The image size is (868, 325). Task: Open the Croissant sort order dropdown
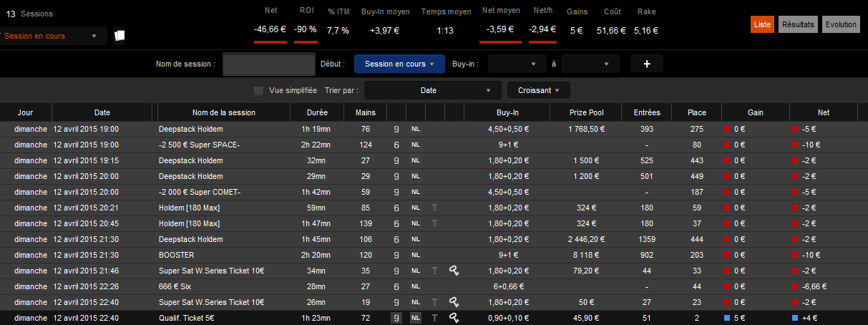click(x=539, y=90)
